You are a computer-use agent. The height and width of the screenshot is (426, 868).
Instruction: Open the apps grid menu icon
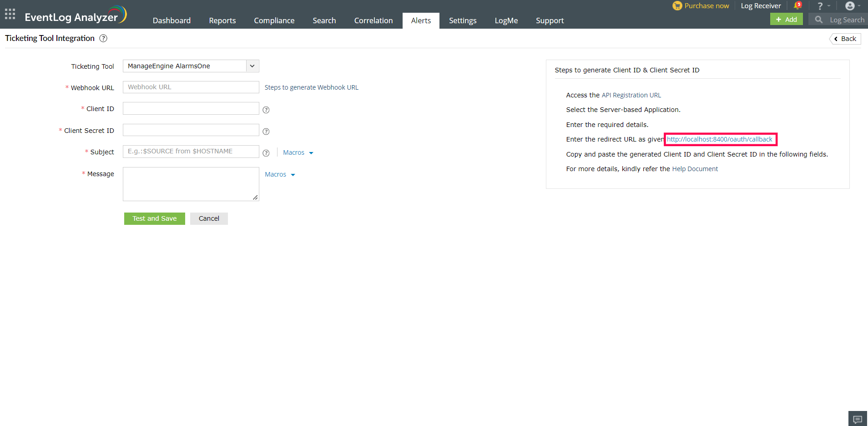click(x=10, y=14)
